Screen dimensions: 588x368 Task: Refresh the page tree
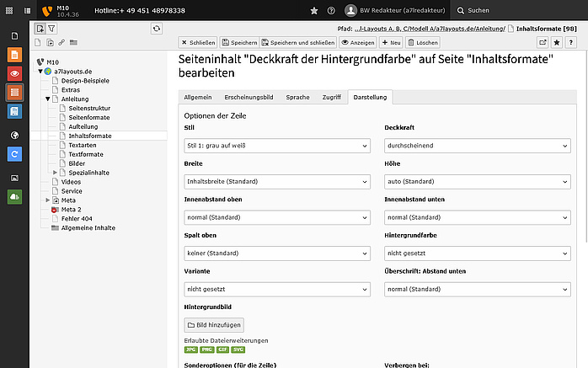pos(157,29)
